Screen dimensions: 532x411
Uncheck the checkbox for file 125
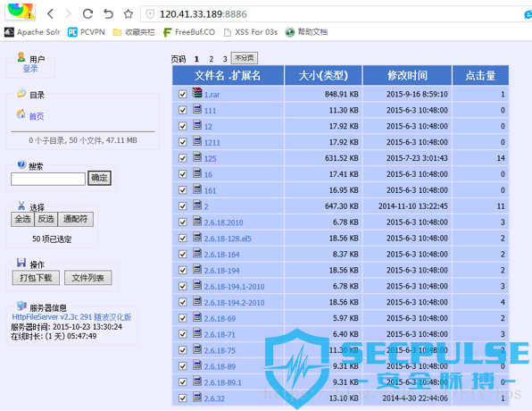point(182,158)
